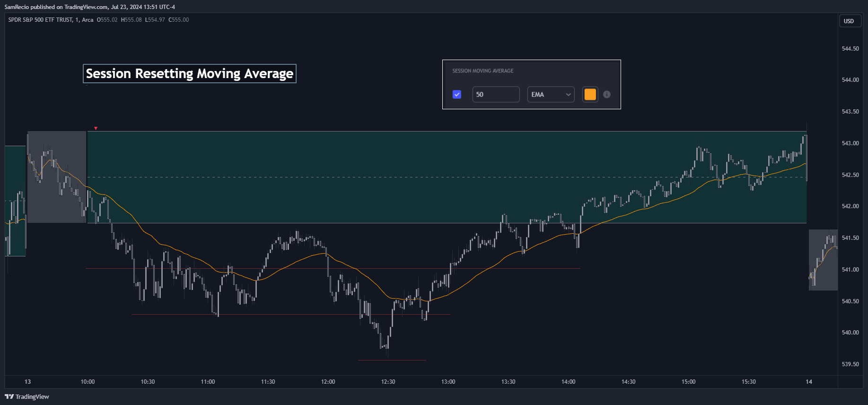Click the L554.97 low value in header

tap(155, 20)
